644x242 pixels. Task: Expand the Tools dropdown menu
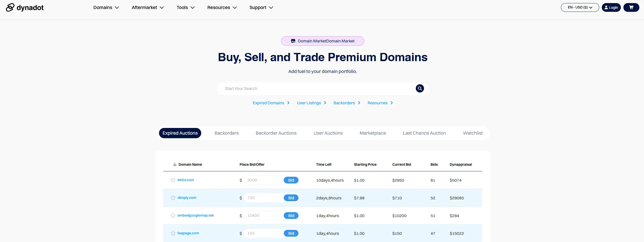[186, 7]
